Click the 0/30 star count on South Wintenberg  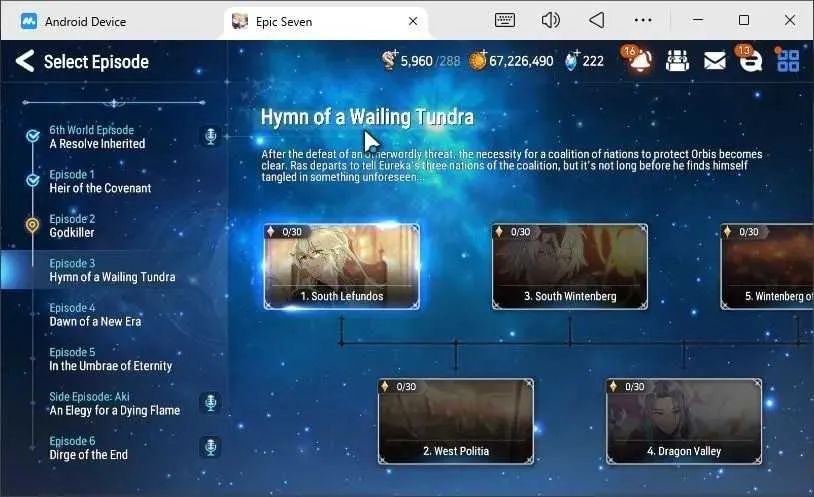tap(520, 232)
